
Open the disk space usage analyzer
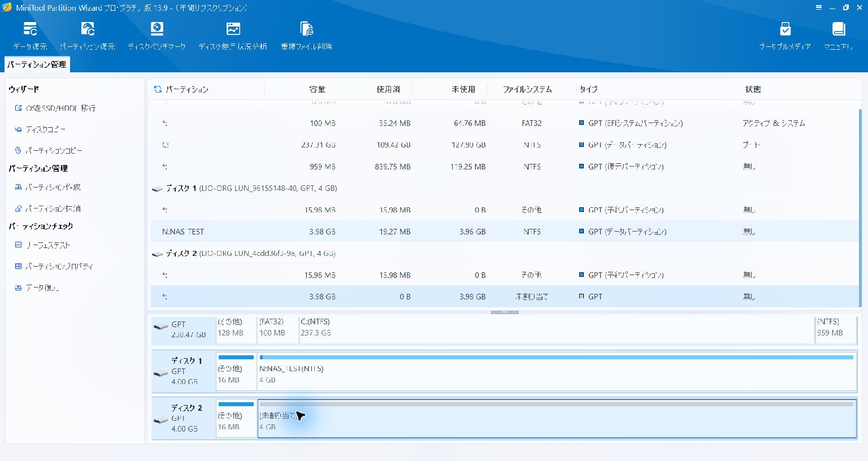tap(233, 36)
